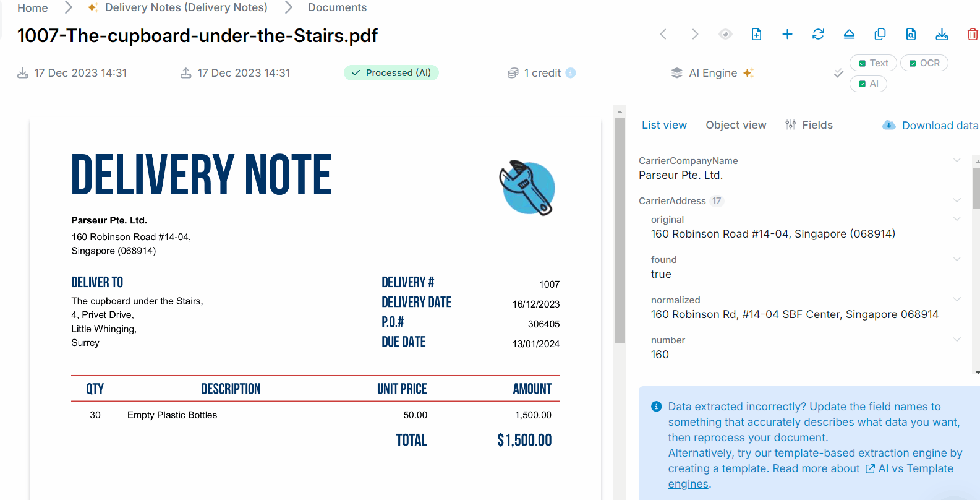Collapse the CarrierCompanyName field chevron
980x500 pixels.
(x=957, y=159)
